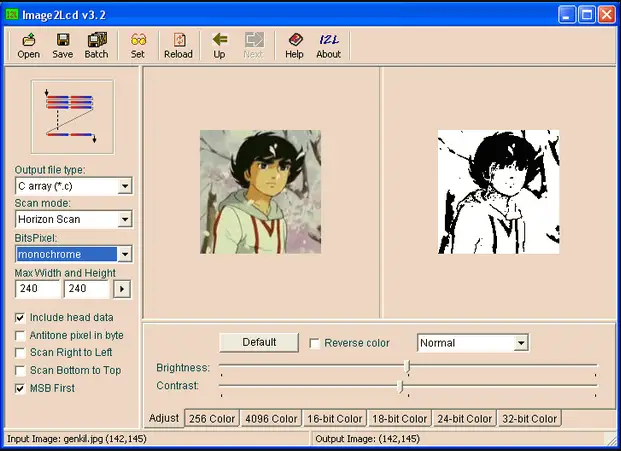Viewport: 621px width, 451px height.
Task: Click the Image2Lcd title bar app icon
Action: 12,15
